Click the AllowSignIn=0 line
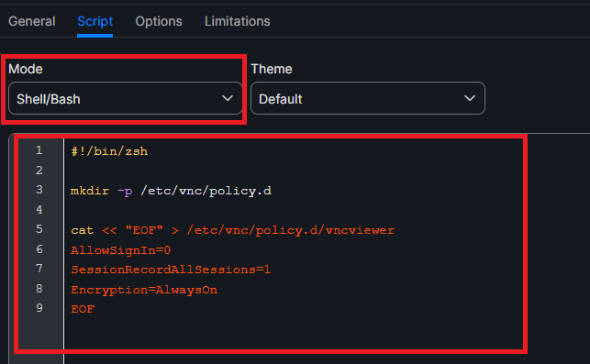 121,250
